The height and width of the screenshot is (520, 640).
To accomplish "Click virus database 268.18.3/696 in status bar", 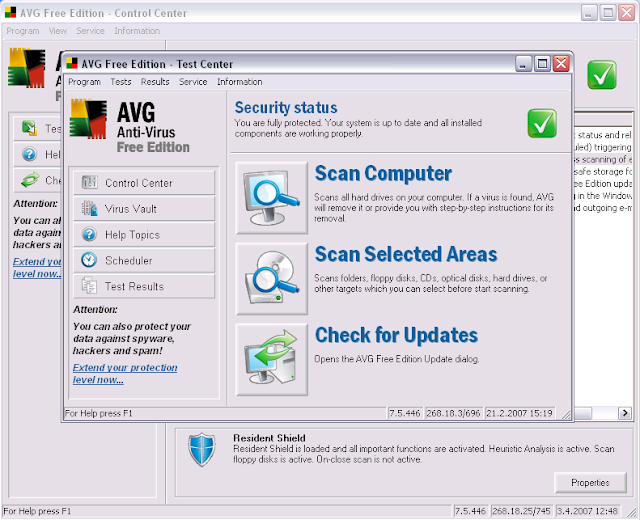I will (453, 413).
